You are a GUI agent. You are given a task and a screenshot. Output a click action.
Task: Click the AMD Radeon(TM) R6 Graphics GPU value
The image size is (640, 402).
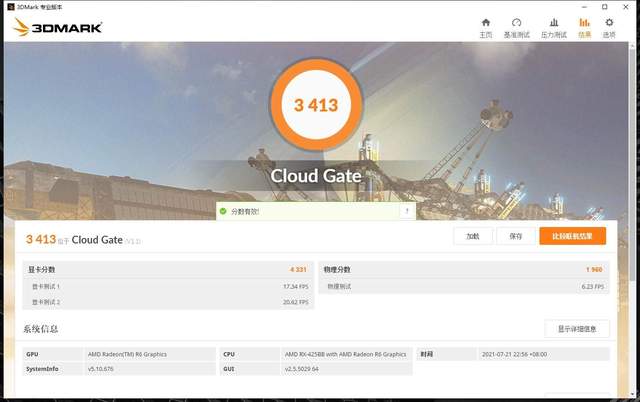pyautogui.click(x=127, y=354)
